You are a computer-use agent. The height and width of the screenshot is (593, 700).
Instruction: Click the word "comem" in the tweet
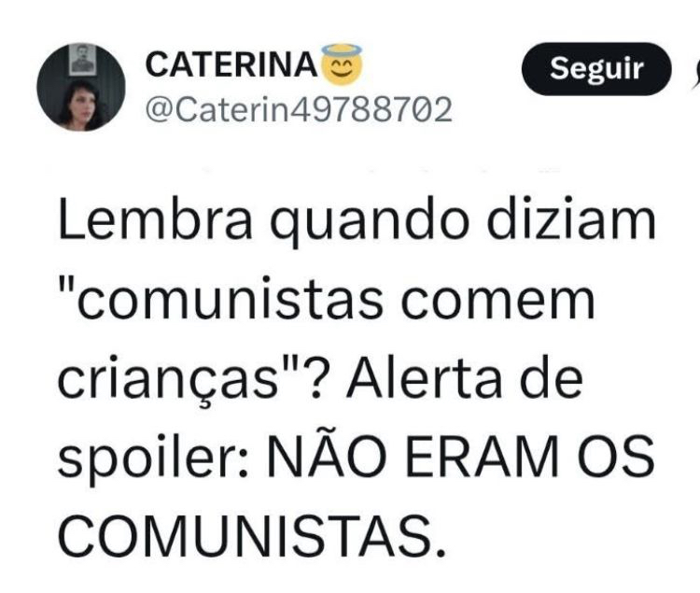coord(497,302)
